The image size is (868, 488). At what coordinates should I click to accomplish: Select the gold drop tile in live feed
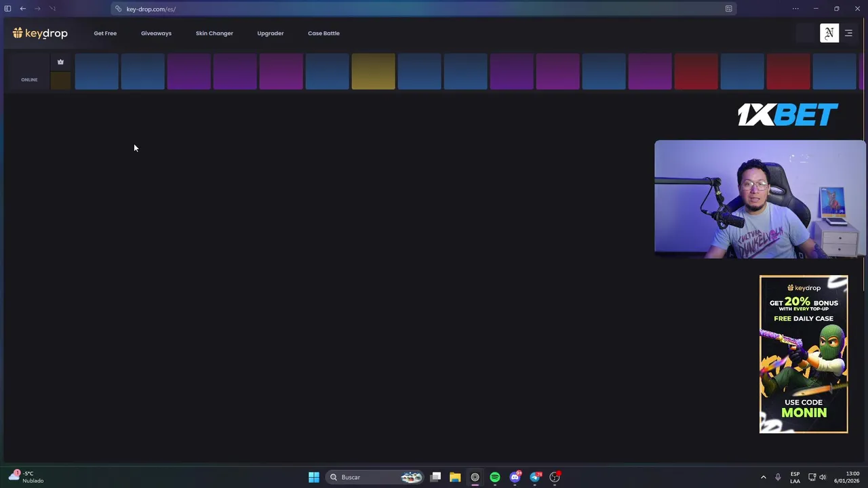point(373,71)
